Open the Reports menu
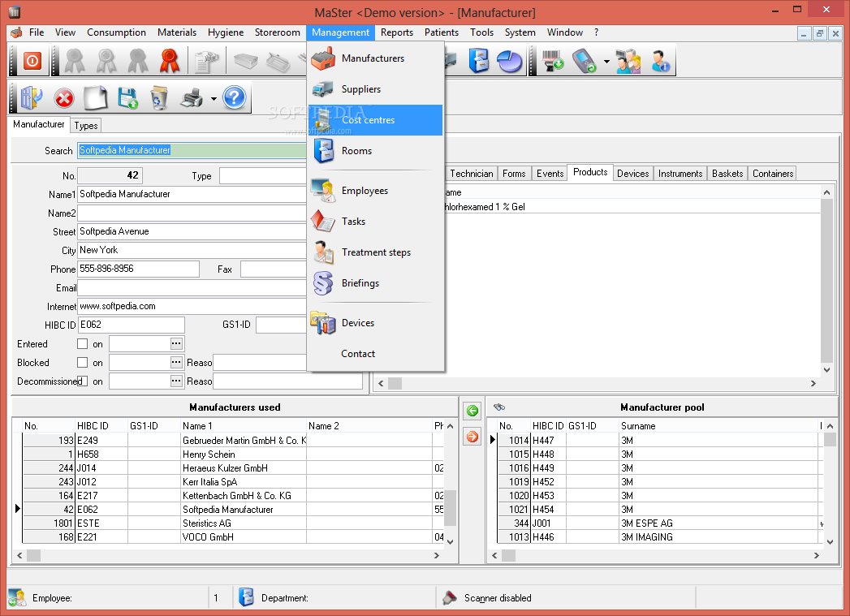The width and height of the screenshot is (850, 616). (397, 32)
